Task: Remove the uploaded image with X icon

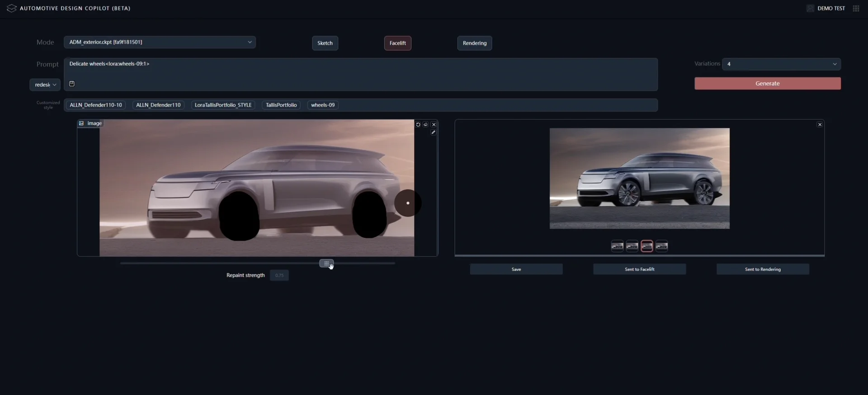Action: click(x=434, y=124)
